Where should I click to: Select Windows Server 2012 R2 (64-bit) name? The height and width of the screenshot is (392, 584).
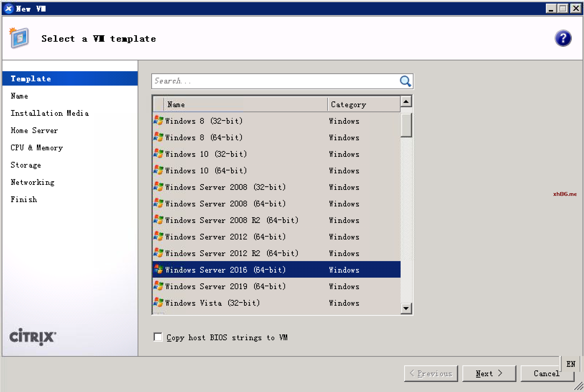(x=232, y=253)
